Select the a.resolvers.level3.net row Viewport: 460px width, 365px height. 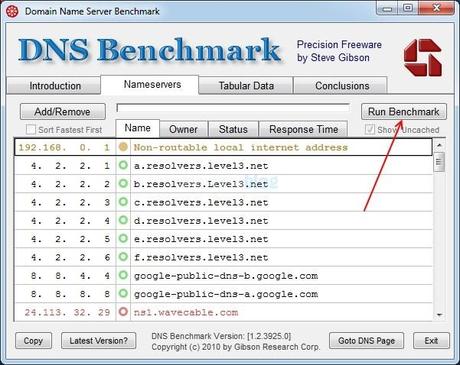point(223,165)
